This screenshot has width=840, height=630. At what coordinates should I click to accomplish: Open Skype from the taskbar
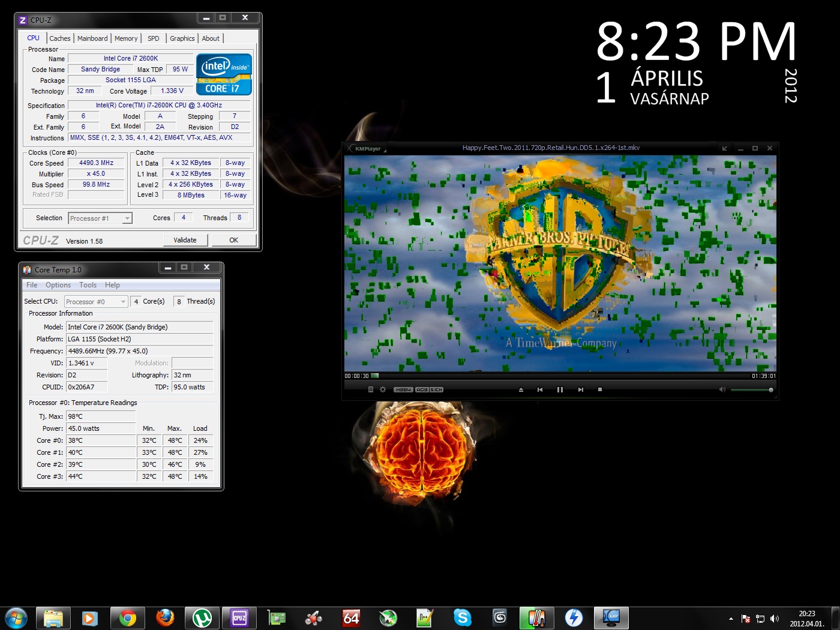[x=463, y=618]
